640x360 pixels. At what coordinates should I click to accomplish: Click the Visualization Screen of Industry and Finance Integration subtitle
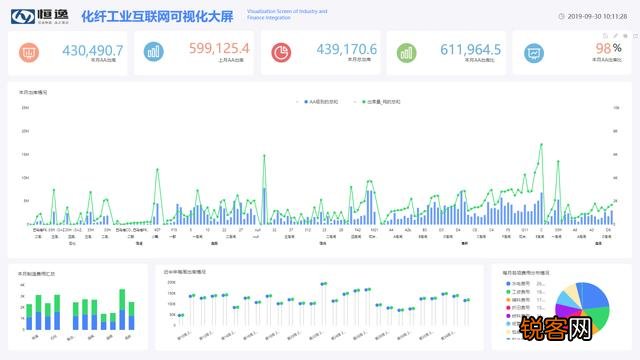[x=287, y=14]
